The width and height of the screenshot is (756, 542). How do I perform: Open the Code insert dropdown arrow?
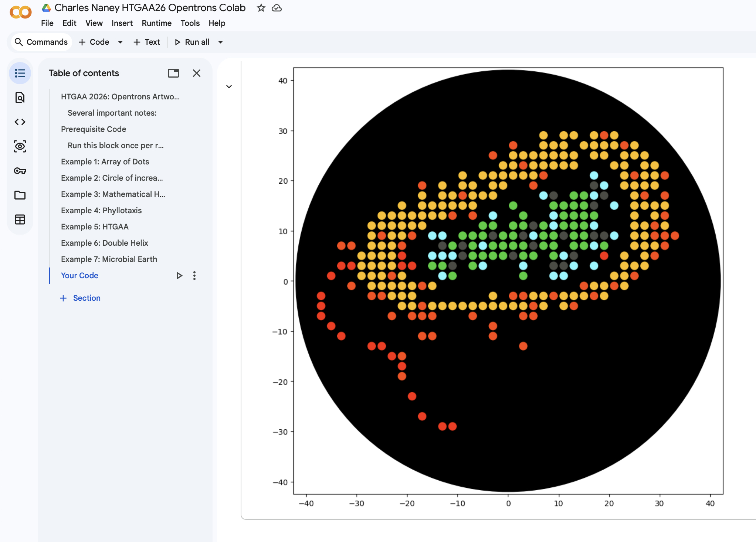(x=120, y=42)
